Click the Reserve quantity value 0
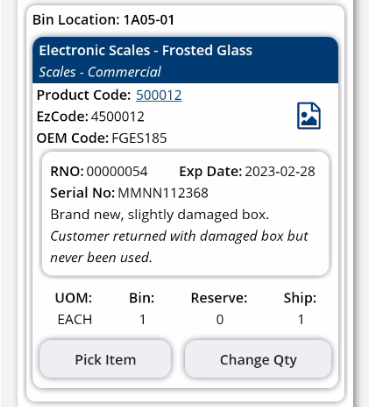This screenshot has width=371, height=407. pos(220,319)
